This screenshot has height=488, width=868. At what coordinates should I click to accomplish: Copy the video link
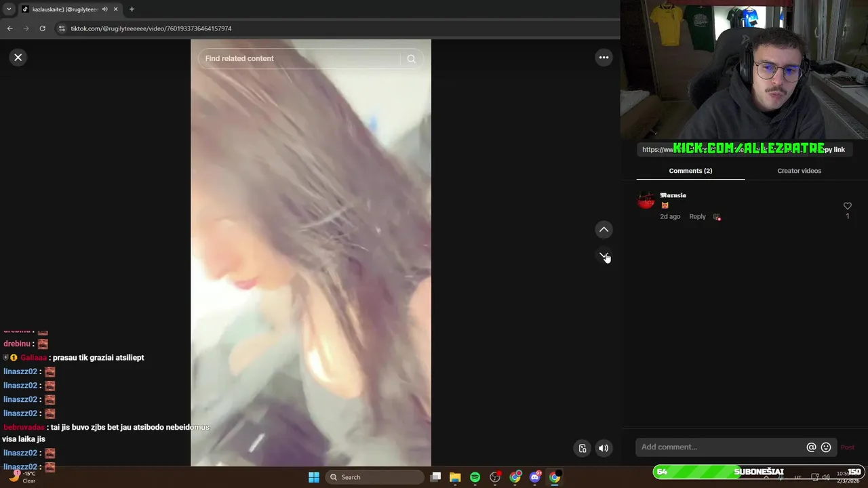834,150
